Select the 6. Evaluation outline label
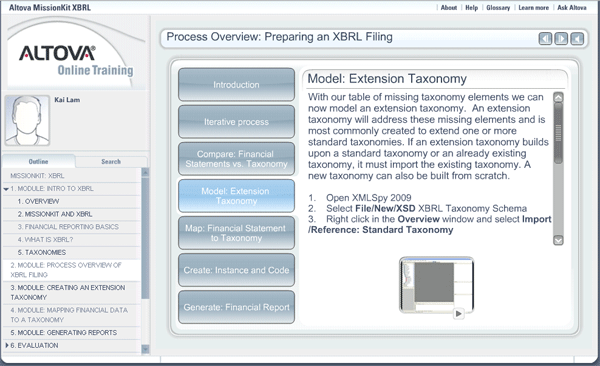This screenshot has width=600, height=366. coord(34,345)
